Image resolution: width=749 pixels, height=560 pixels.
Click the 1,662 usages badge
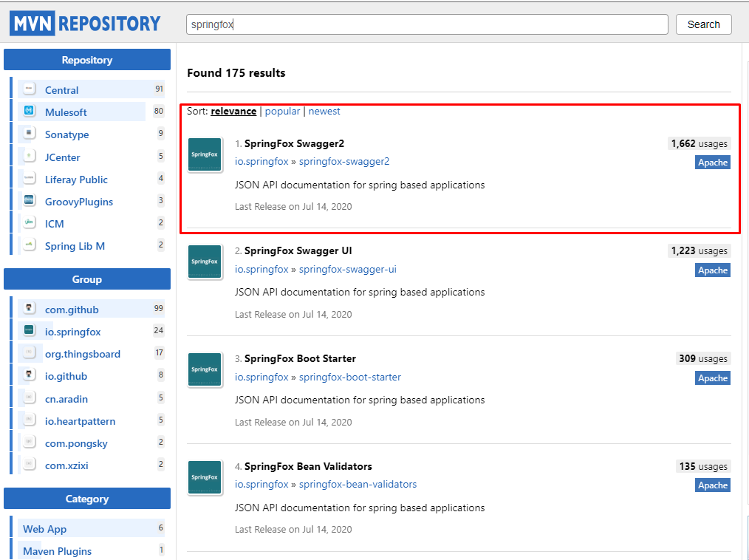click(700, 144)
